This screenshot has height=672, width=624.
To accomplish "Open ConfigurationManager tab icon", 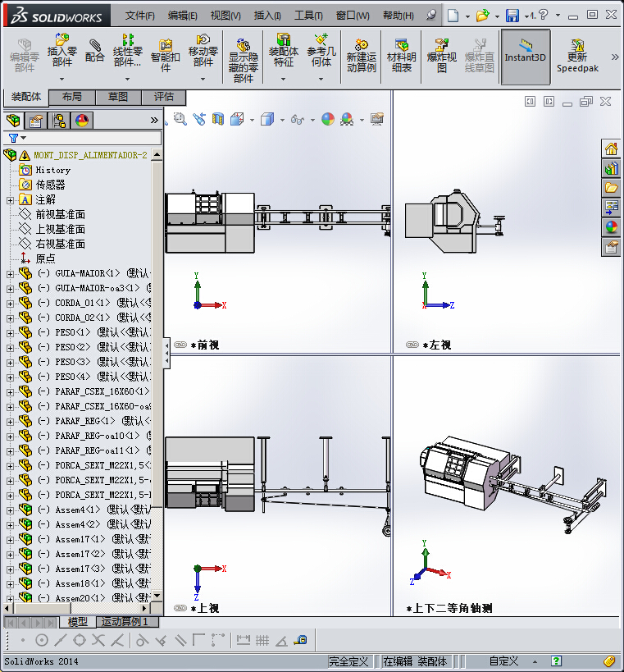I will (59, 121).
